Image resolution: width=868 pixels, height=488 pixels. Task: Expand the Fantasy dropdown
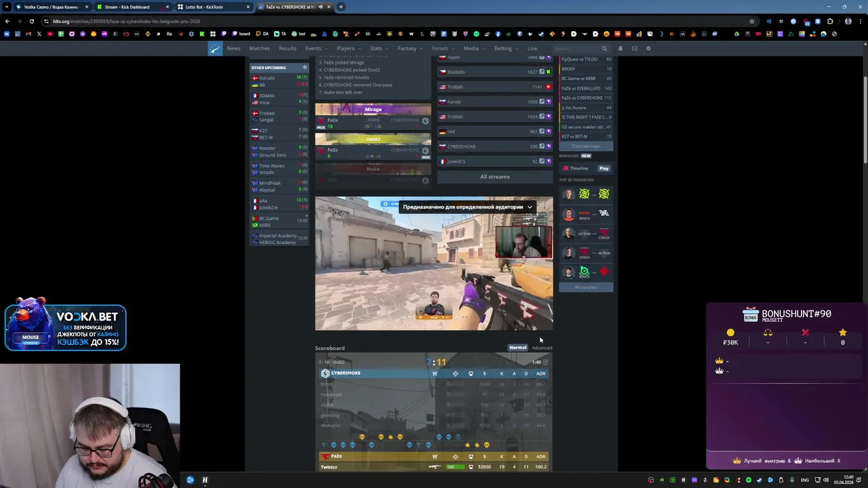pyautogui.click(x=409, y=48)
